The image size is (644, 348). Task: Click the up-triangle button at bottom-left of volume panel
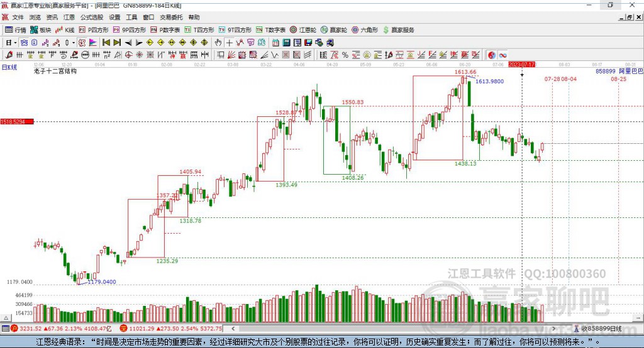(6, 318)
